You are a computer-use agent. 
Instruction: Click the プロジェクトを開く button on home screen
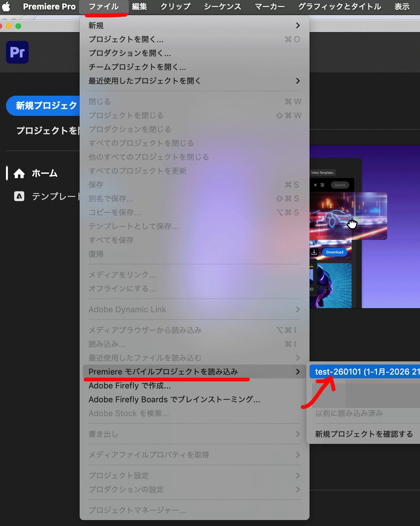(48, 131)
